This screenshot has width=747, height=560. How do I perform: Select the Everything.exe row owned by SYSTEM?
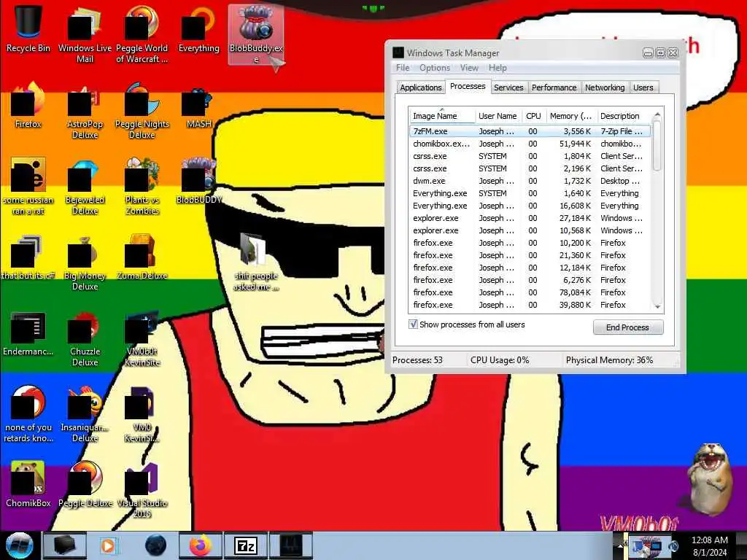(530, 192)
